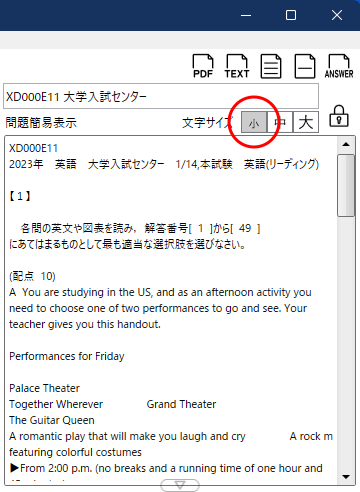Set text size to large (大)
360x492 pixels.
coord(306,123)
